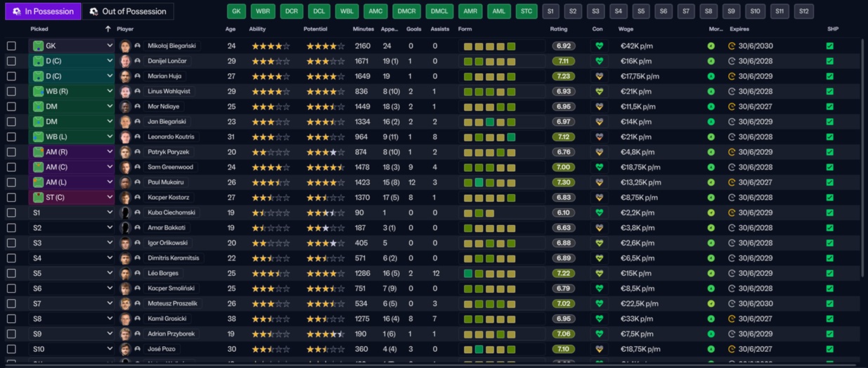Click Mikołaj Biegański's condition heart icon
The width and height of the screenshot is (868, 368).
pyautogui.click(x=599, y=46)
